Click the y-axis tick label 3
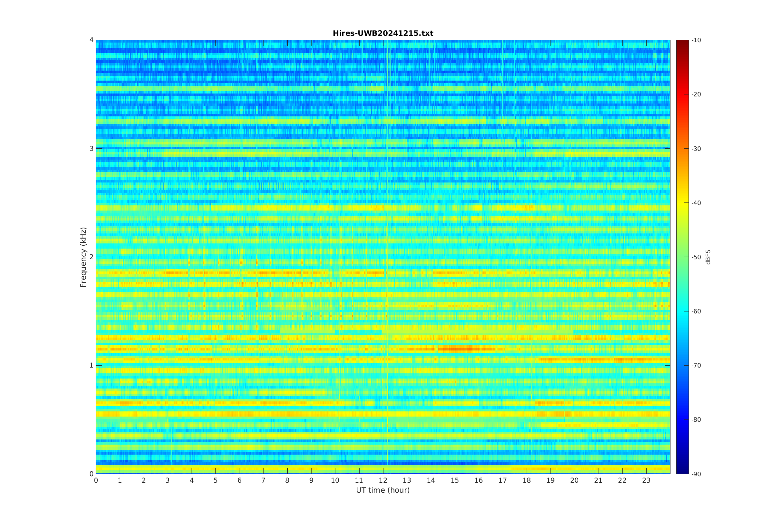 (91, 149)
